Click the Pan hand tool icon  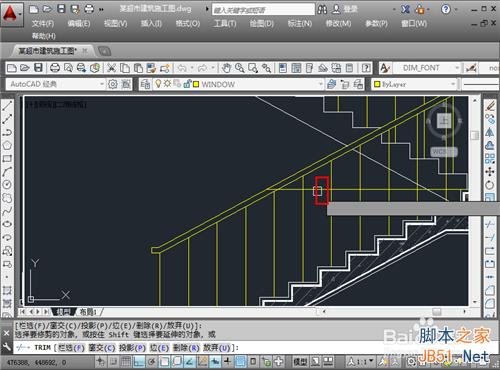[226, 68]
